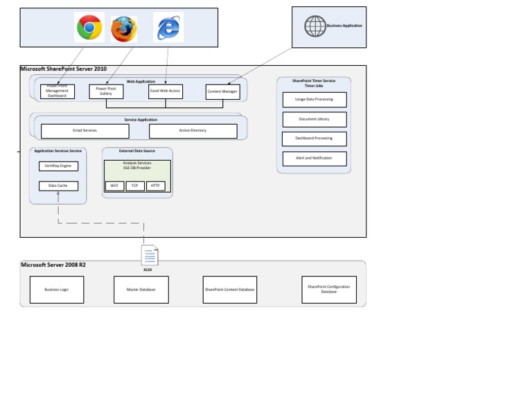Click the XLSX document icon
The width and height of the screenshot is (532, 409).
click(x=150, y=255)
